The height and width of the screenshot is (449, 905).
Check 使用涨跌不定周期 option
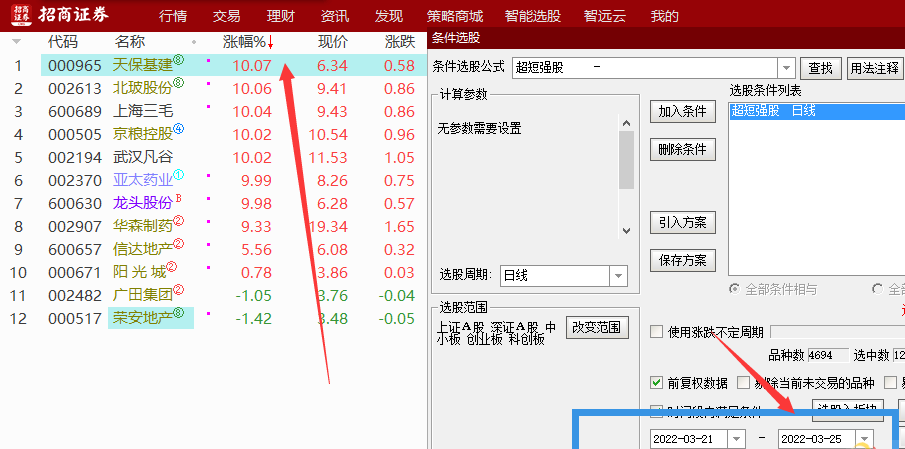pos(656,332)
